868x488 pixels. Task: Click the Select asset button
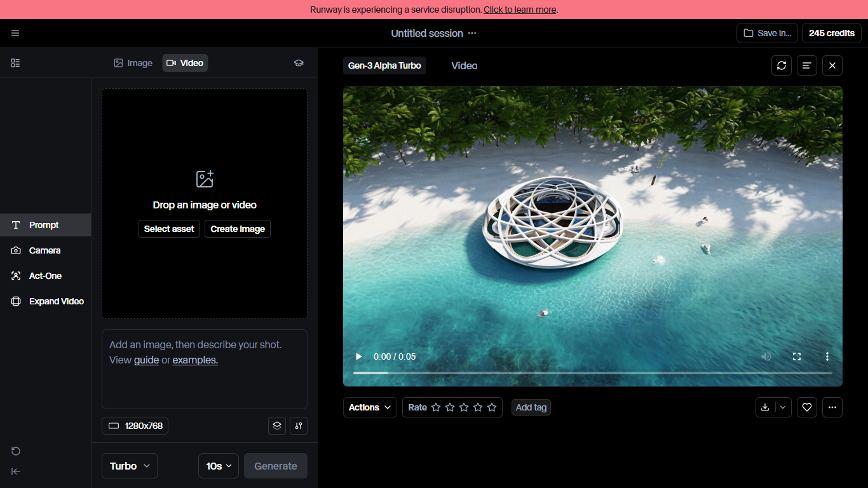tap(169, 229)
